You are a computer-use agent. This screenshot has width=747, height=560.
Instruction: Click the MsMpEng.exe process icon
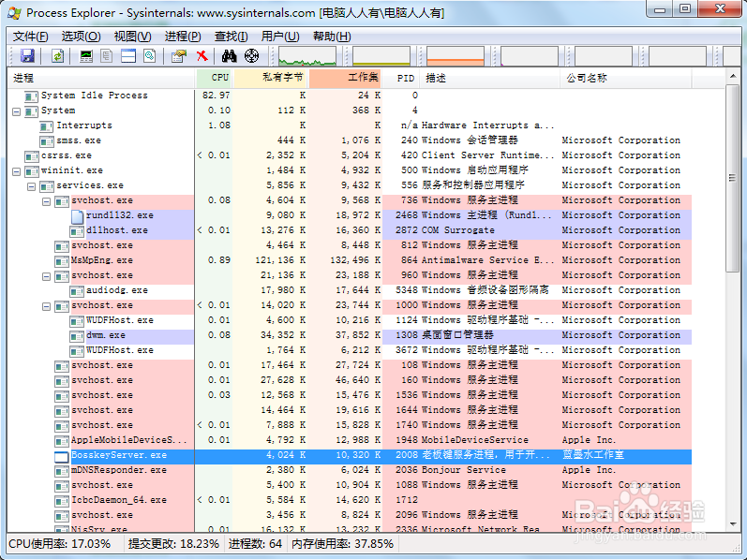pos(62,261)
